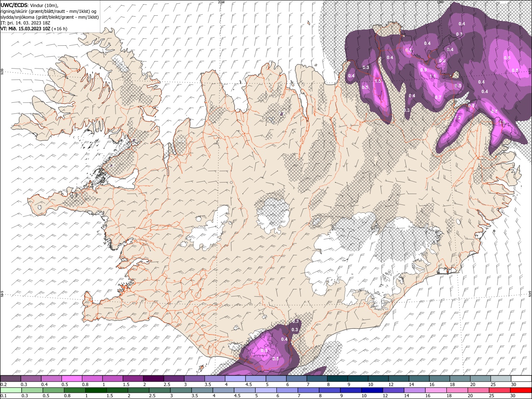
Task: Click the 1.1 snowfall value on the map
Action: (x=432, y=76)
